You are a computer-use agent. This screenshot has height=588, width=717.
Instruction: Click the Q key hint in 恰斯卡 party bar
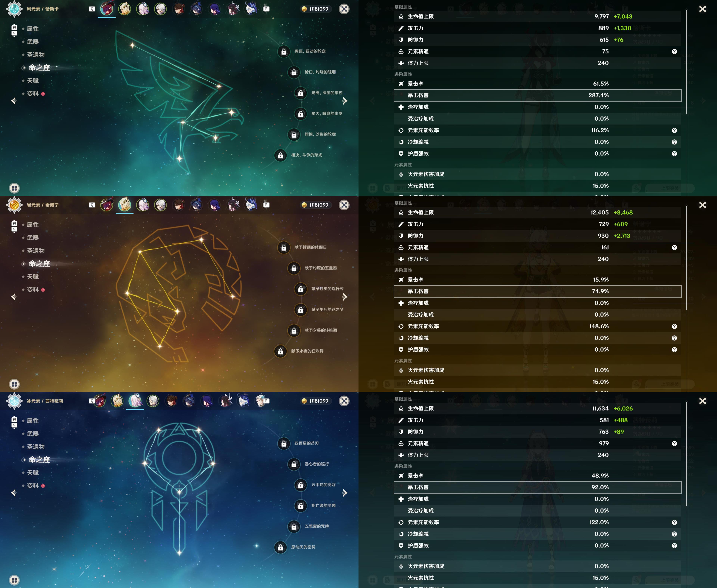pos(92,9)
